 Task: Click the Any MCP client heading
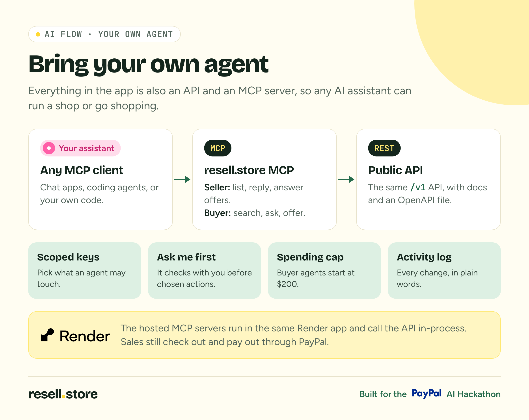82,170
